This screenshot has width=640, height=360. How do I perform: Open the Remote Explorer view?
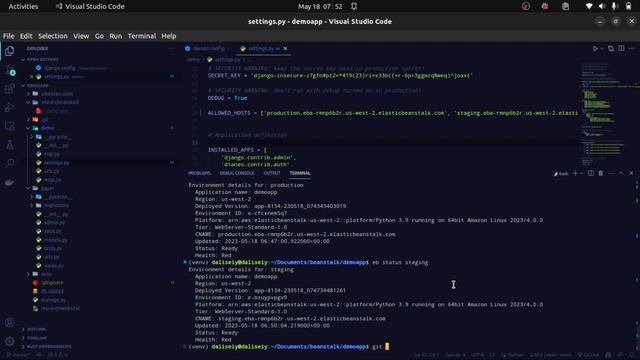coord(10,126)
